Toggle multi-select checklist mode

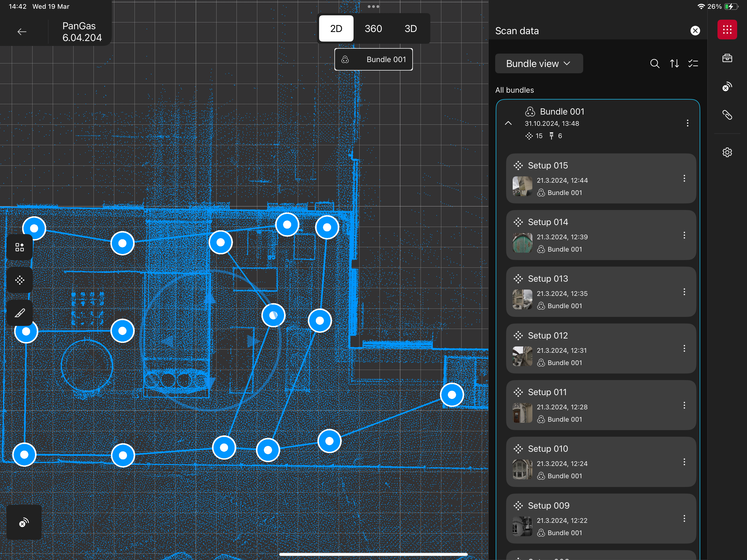pyautogui.click(x=693, y=63)
